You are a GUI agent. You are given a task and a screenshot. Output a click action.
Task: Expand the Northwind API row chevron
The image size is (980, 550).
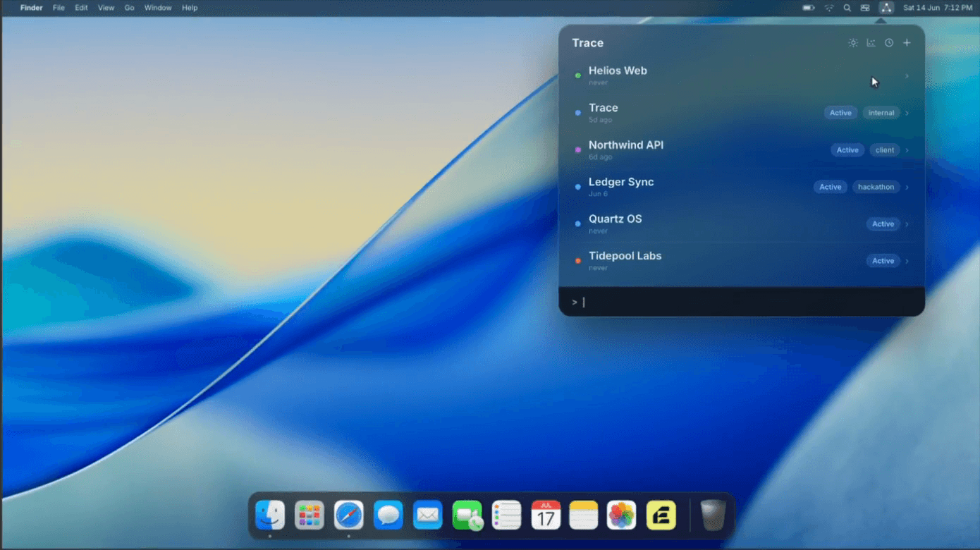click(907, 150)
